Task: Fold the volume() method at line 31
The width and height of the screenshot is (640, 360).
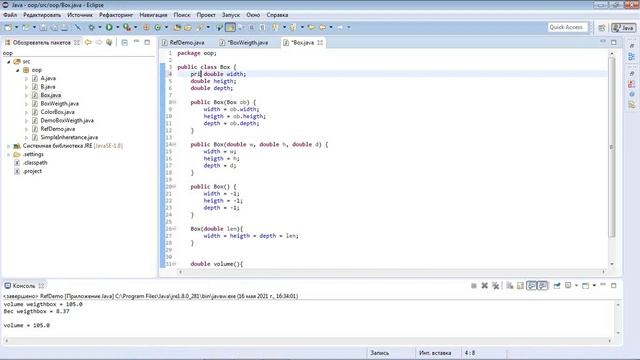Action: 174,264
